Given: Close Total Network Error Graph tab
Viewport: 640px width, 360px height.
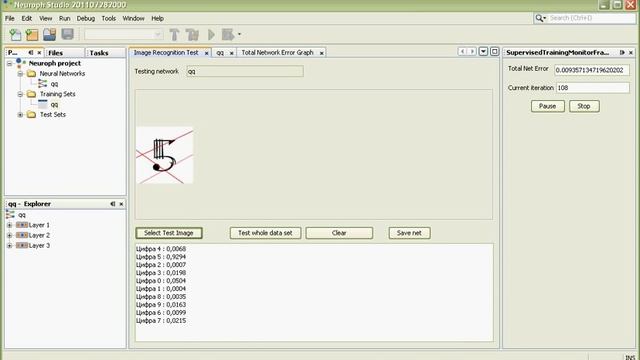Looking at the screenshot, I should [322, 53].
